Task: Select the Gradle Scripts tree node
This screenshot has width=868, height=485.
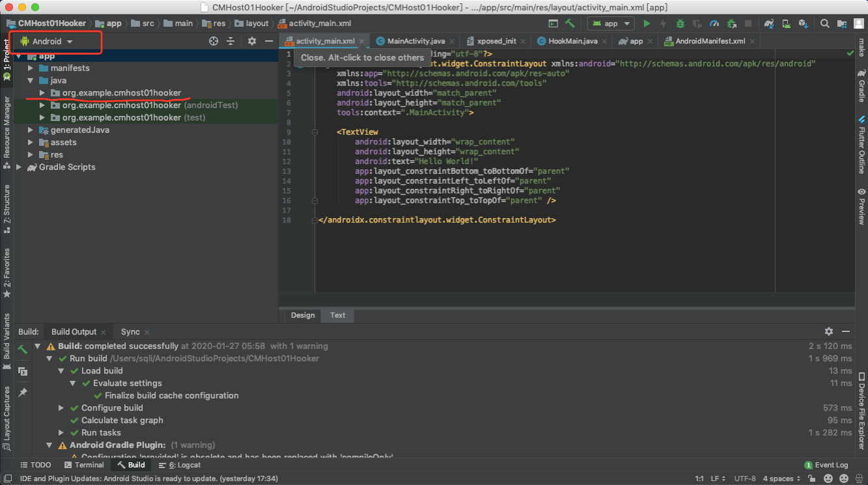Action: coord(67,167)
